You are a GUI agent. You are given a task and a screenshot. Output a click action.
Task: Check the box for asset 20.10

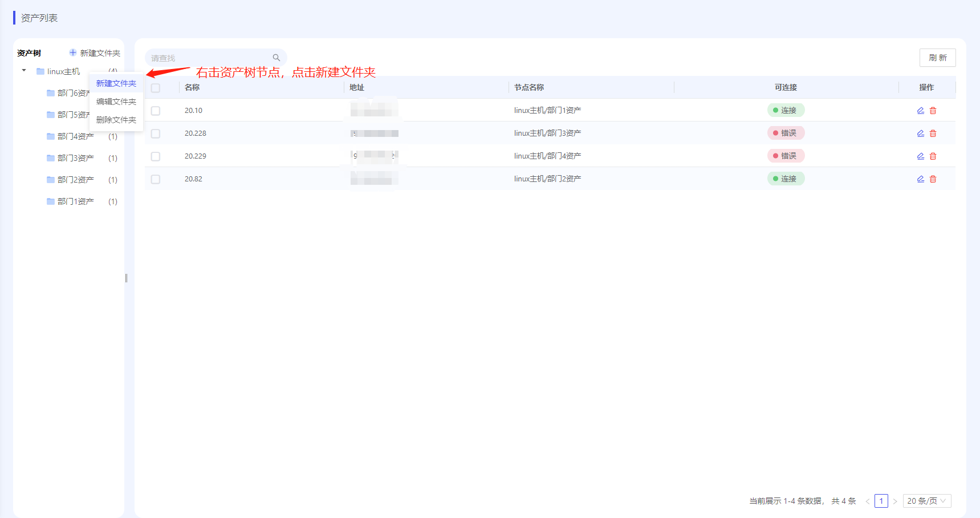pyautogui.click(x=156, y=111)
